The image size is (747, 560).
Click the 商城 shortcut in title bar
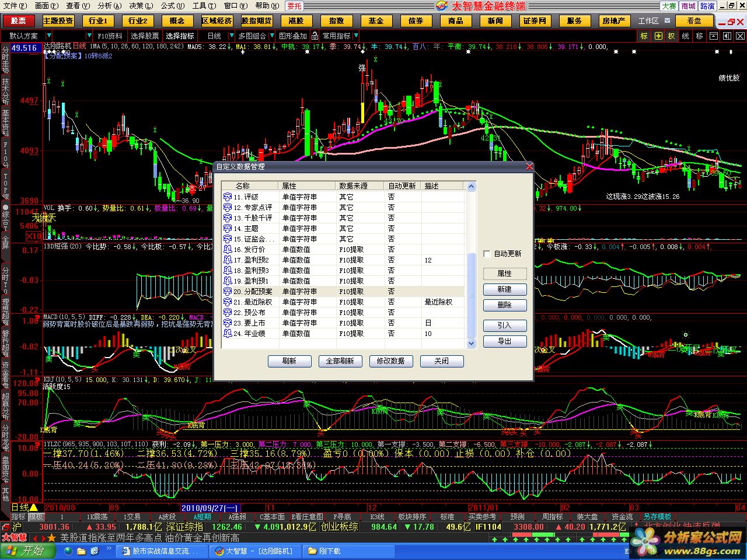[688, 6]
